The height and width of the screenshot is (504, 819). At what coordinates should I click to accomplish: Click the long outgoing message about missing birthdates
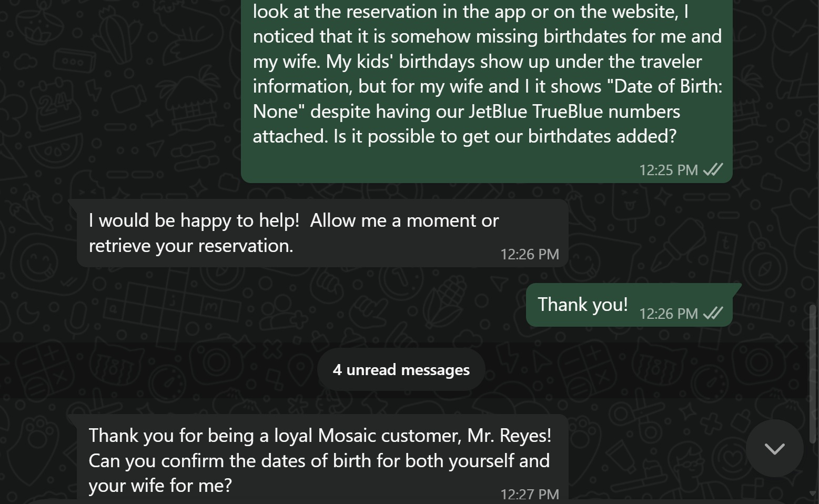point(487,89)
